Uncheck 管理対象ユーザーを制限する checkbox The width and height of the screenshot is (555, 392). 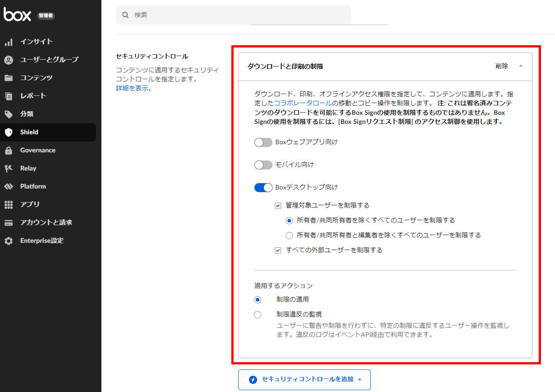point(278,206)
